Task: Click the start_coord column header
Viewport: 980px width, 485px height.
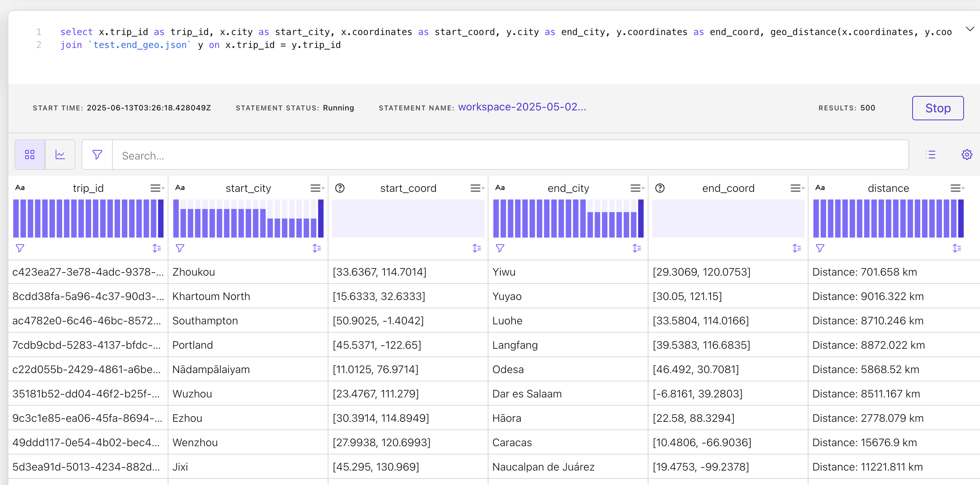Action: tap(408, 188)
